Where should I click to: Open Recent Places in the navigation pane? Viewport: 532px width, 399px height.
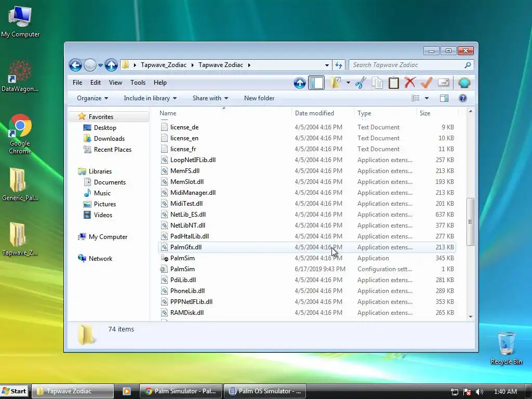tap(113, 149)
